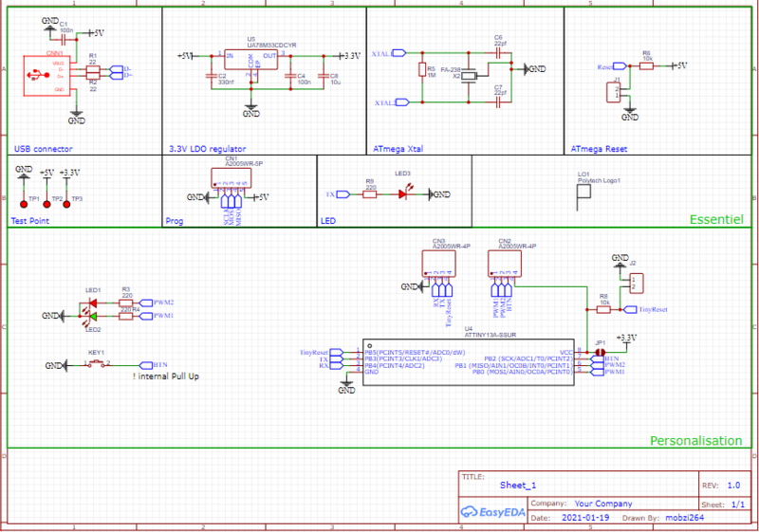Click the J1 reset header symbol
Image resolution: width=759 pixels, height=532 pixels.
click(616, 92)
